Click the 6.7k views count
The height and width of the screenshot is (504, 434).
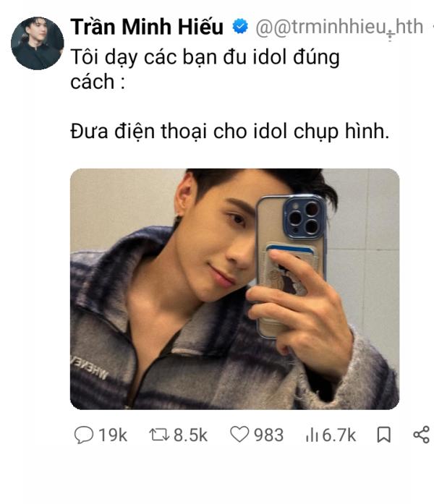click(339, 435)
